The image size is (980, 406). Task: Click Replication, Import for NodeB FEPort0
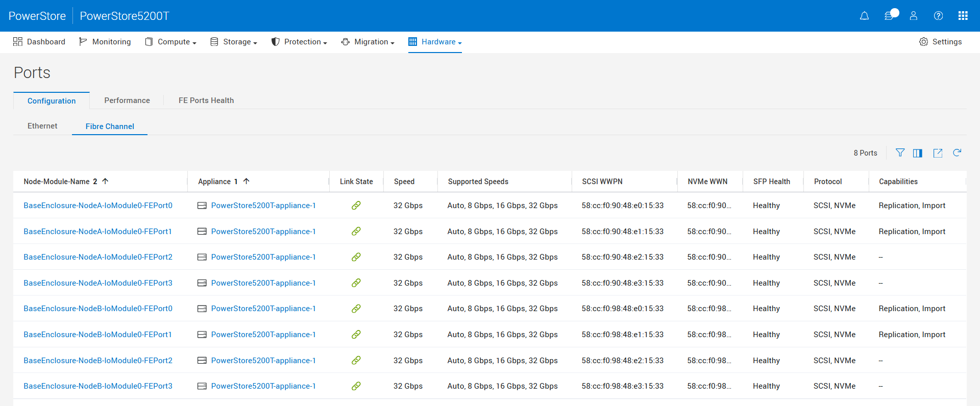912,309
